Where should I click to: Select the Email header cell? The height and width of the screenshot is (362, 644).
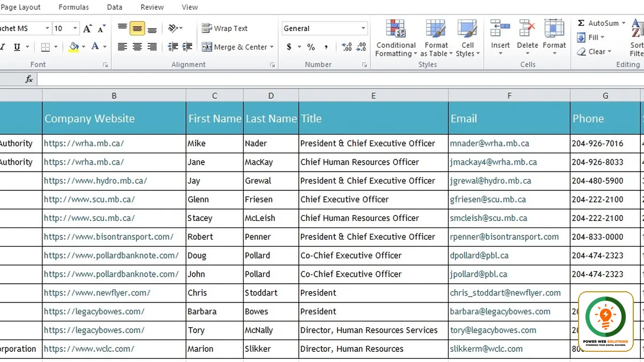point(509,119)
